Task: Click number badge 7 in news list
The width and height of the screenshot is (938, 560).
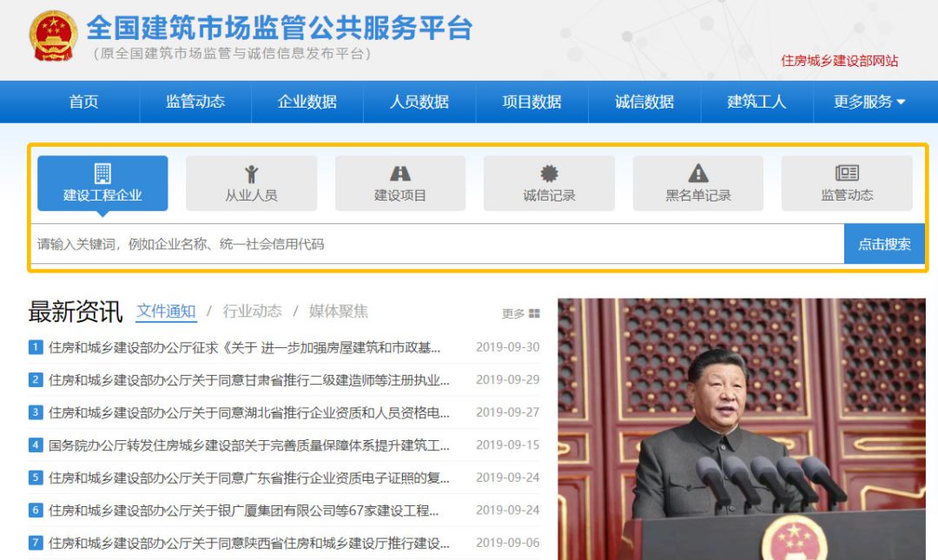Action: pyautogui.click(x=36, y=543)
